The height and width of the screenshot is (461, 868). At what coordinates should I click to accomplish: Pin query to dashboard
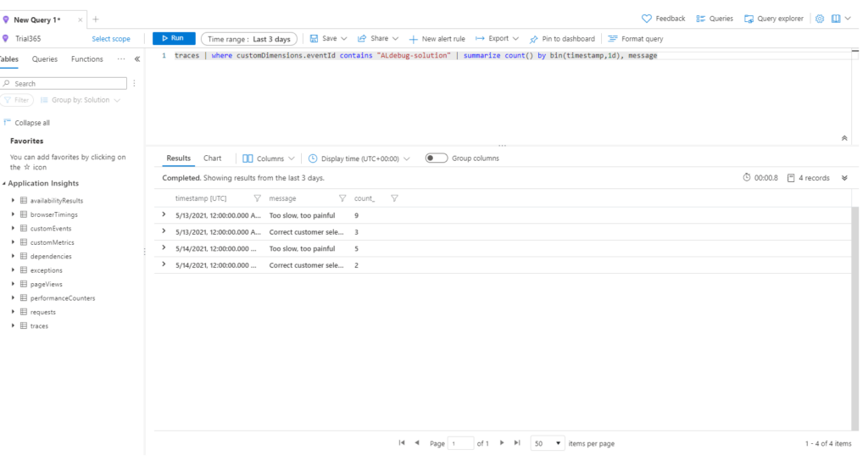[x=562, y=39]
